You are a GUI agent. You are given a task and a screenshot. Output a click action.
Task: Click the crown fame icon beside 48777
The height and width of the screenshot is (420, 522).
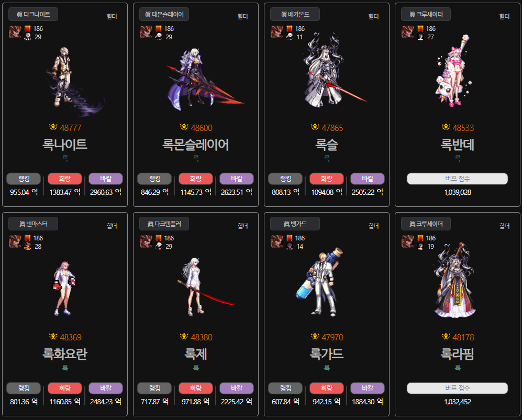(53, 127)
